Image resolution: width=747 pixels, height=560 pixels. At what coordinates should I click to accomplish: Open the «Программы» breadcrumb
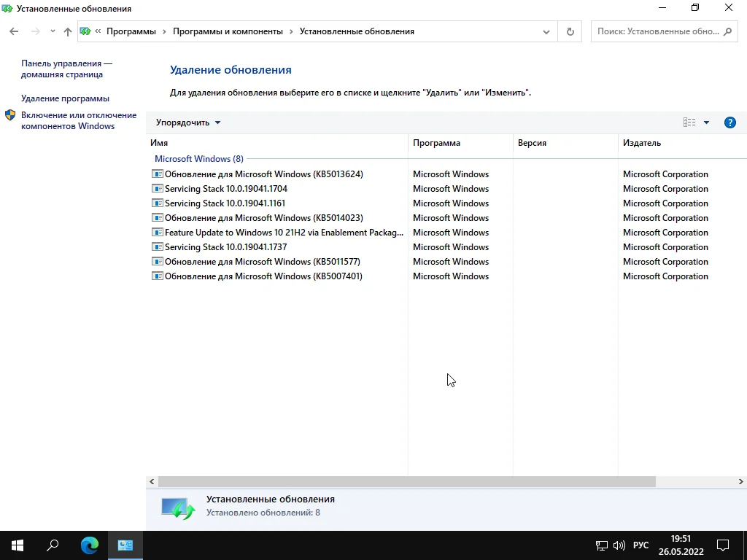click(131, 31)
